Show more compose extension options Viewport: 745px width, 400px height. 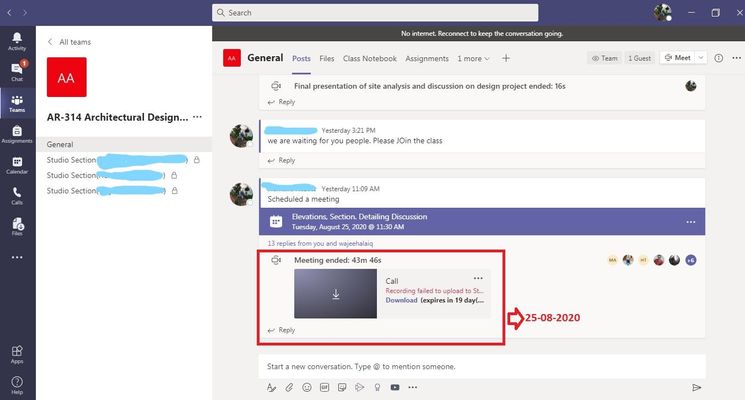coord(412,387)
